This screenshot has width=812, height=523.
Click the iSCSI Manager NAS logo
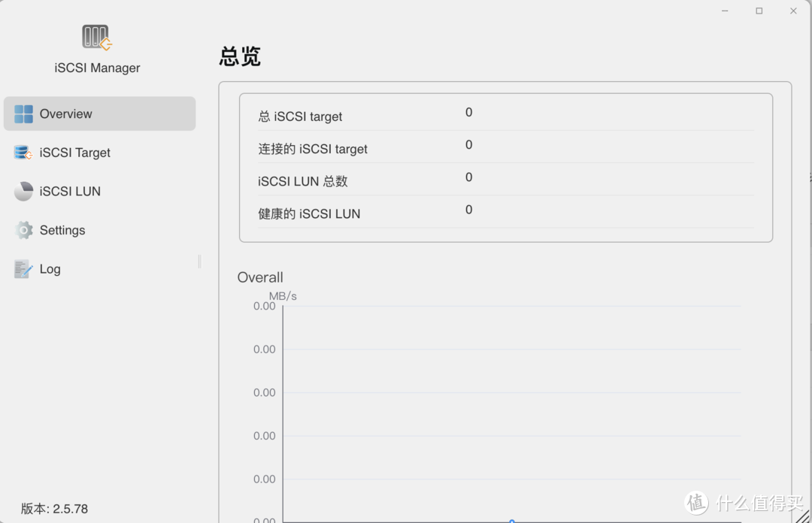[x=96, y=36]
